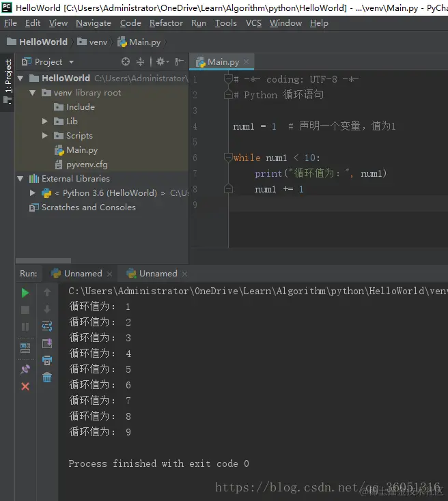Viewport: 448px width, 501px height.
Task: Expand the Lib folder
Action: (45, 121)
